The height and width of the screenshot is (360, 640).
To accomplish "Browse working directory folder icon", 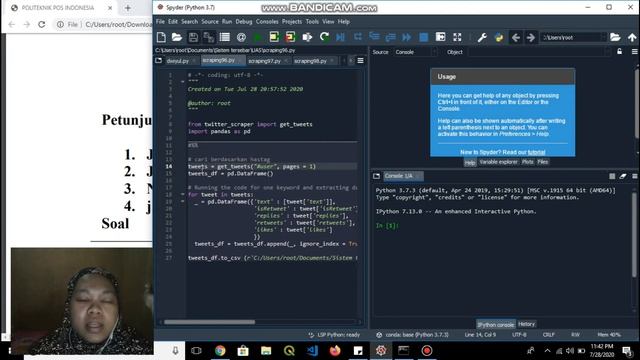I will pos(615,37).
